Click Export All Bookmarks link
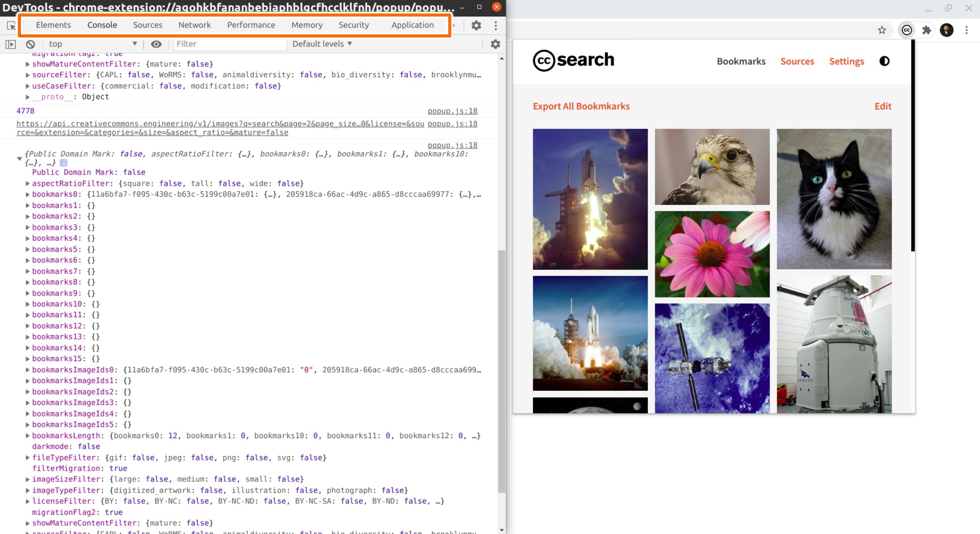Image resolution: width=980 pixels, height=534 pixels. point(581,106)
